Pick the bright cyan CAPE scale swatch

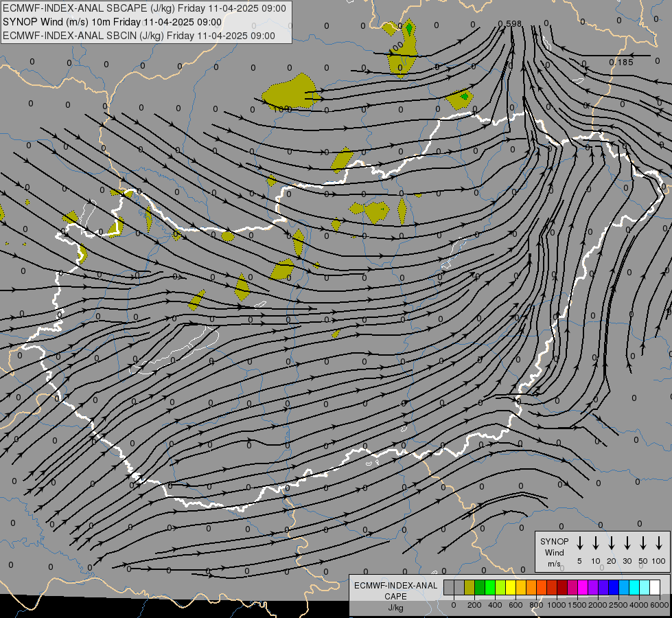tap(634, 588)
